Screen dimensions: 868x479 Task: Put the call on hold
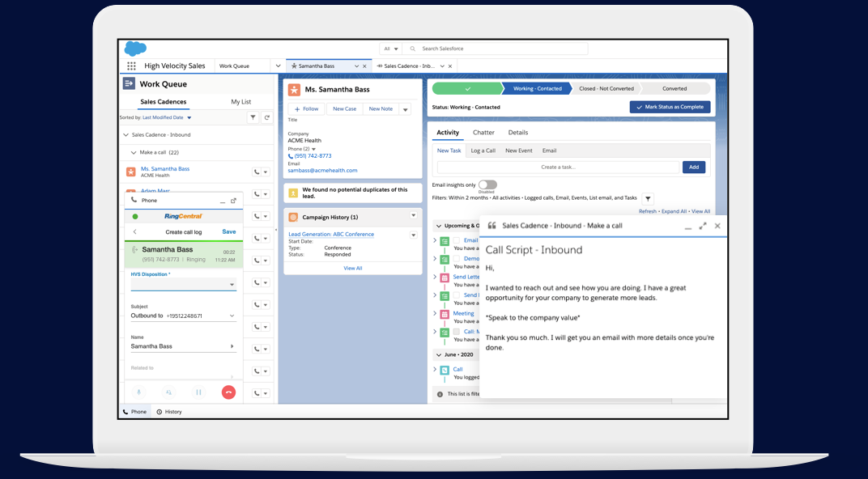coord(198,392)
